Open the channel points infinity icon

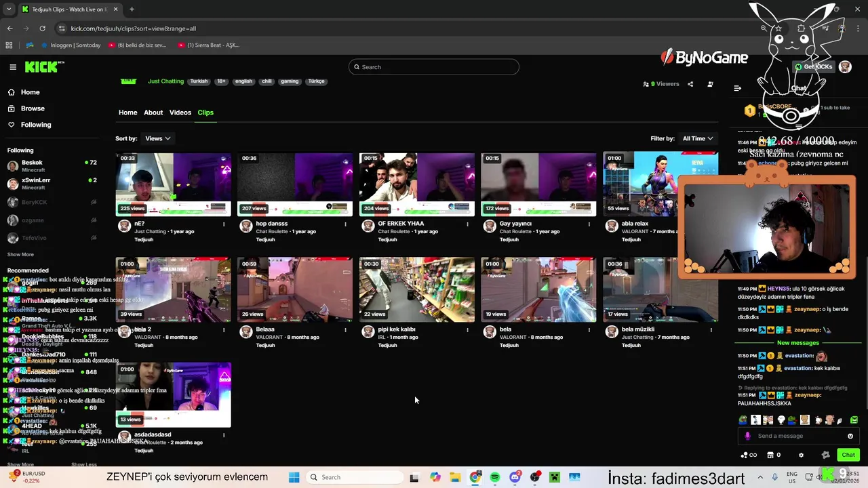tap(749, 455)
